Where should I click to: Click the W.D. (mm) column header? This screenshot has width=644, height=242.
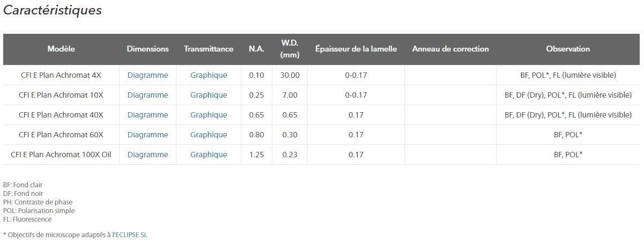point(290,49)
